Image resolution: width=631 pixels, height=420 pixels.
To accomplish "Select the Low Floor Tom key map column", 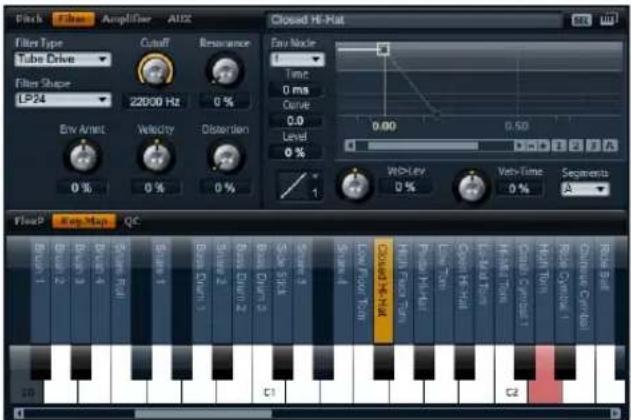I will [363, 290].
